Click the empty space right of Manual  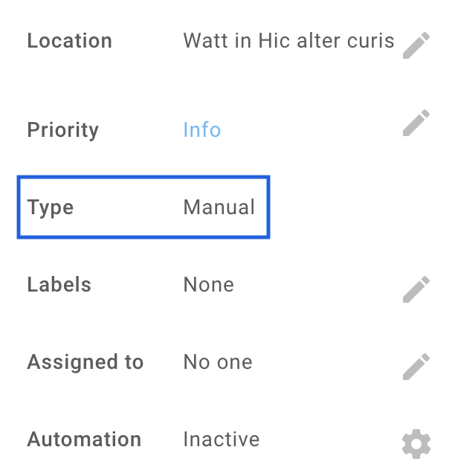[x=349, y=207]
